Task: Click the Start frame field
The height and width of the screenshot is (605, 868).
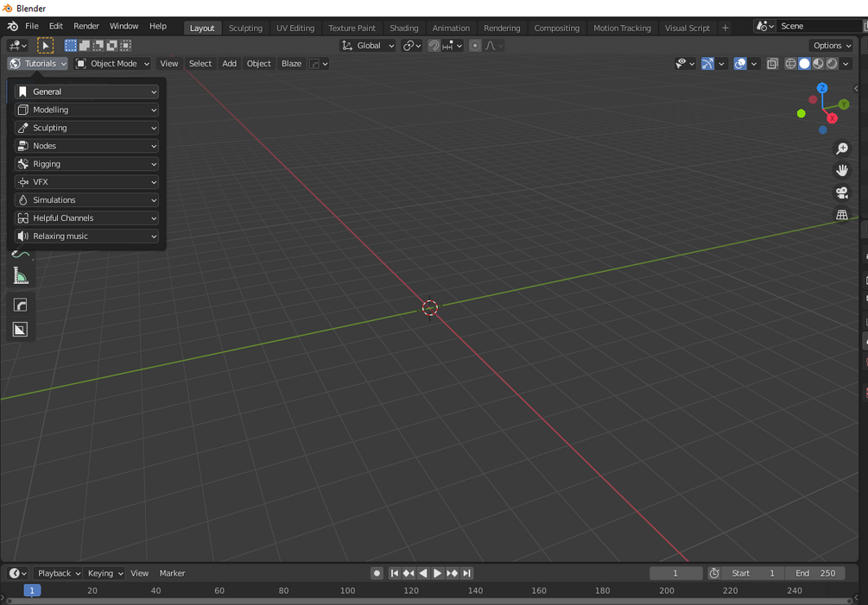Action: [753, 573]
